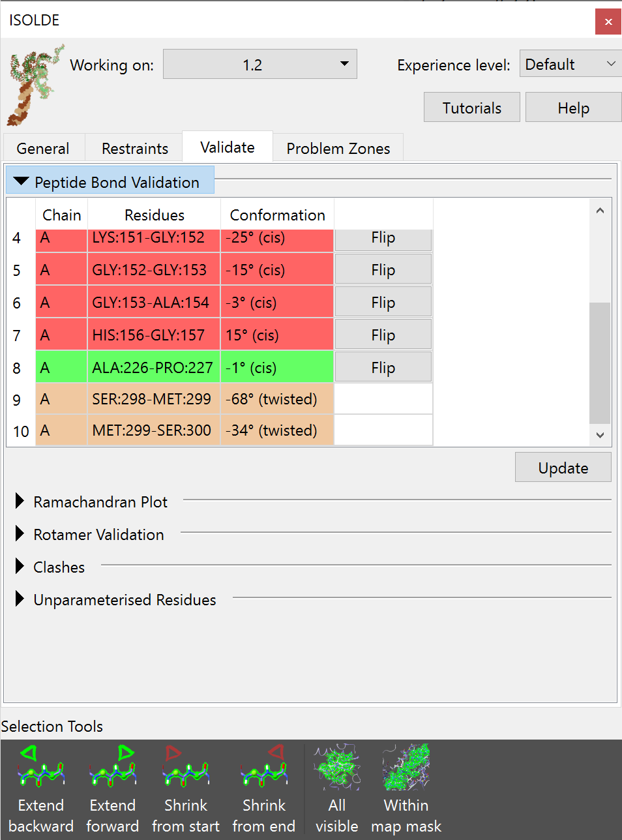Select the SER:298-MET:299 twisted row
The width and height of the screenshot is (622, 840).
(x=151, y=399)
